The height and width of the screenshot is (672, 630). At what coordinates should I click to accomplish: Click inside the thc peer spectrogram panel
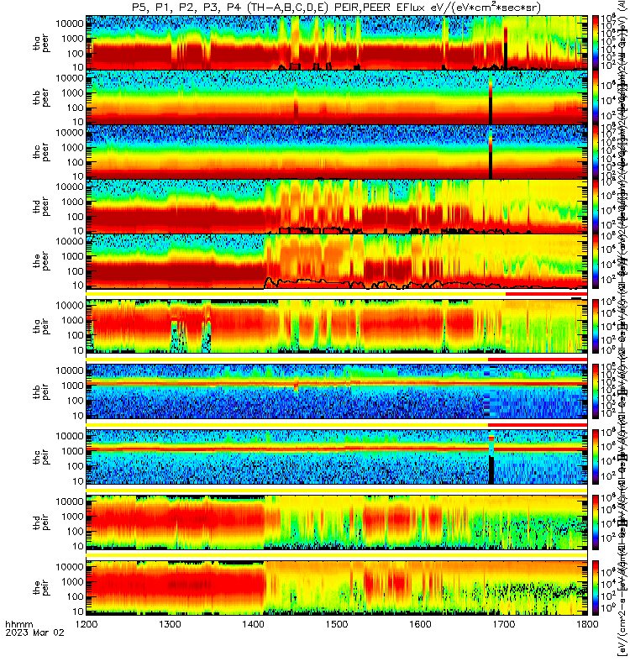tap(337, 152)
